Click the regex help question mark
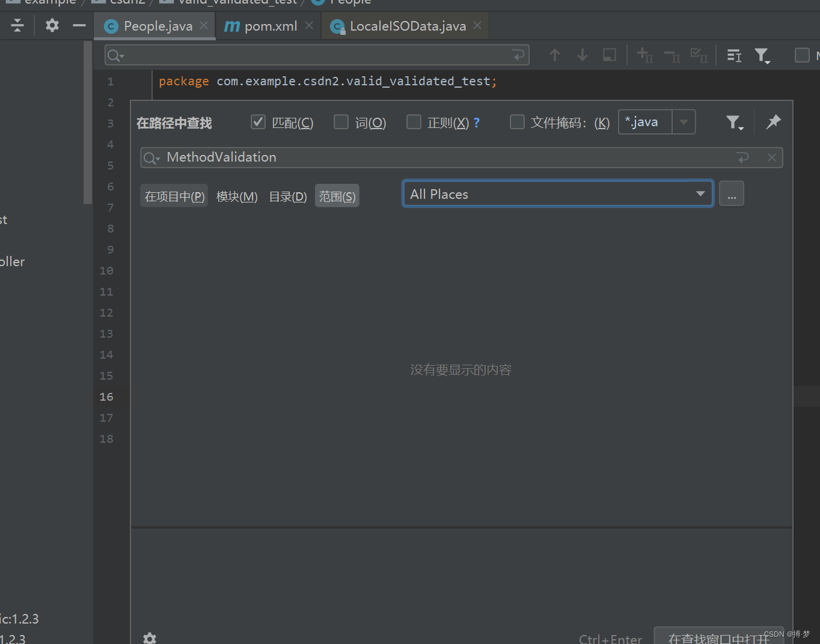This screenshot has width=820, height=644. pos(477,123)
